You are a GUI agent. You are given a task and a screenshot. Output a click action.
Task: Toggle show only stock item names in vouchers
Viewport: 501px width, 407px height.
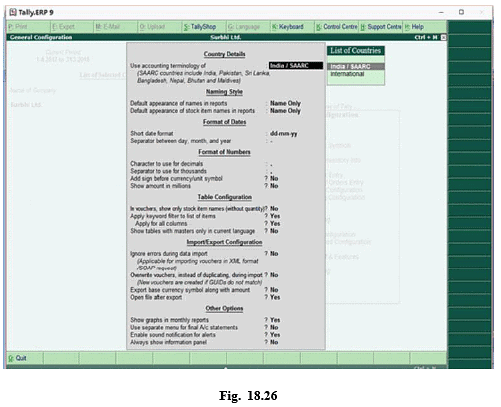click(274, 209)
